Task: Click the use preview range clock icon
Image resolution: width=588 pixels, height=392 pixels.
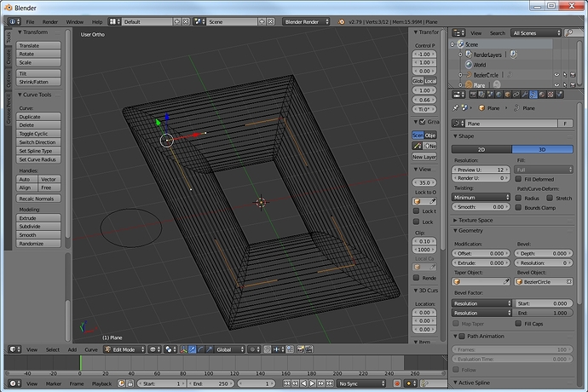Action: 121,383
